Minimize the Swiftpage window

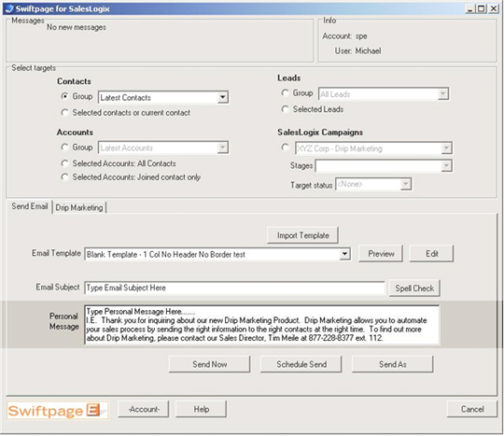(470, 8)
